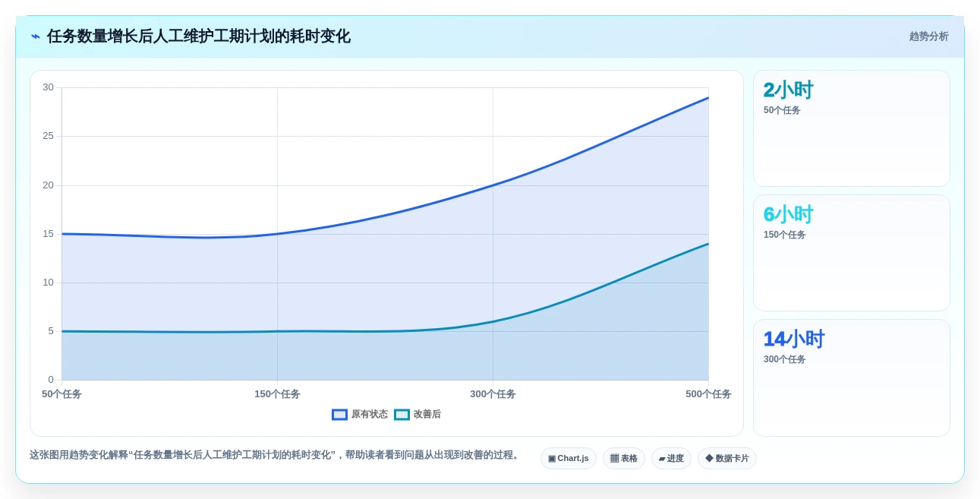Select the 数据卡片 tag
Image resolution: width=980 pixels, height=499 pixels.
click(727, 459)
